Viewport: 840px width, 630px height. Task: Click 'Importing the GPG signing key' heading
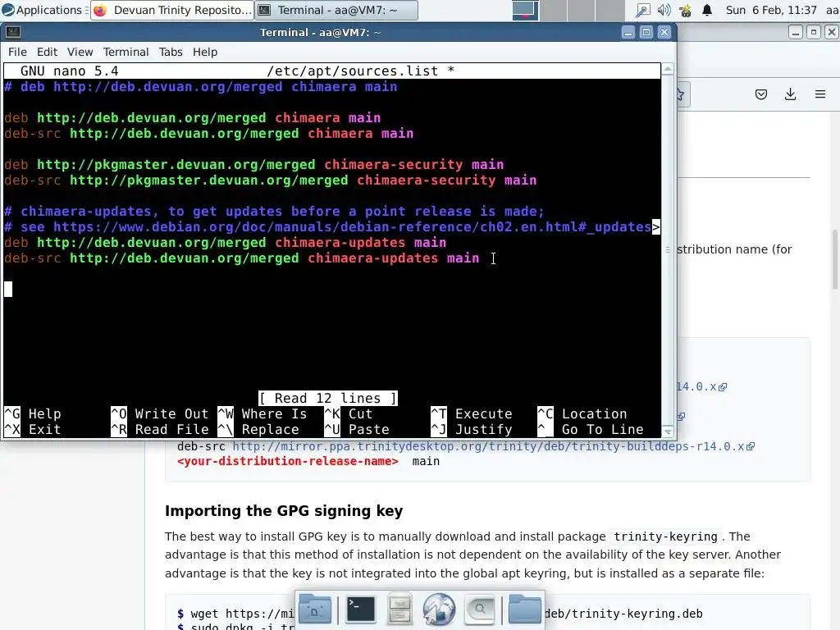284,511
